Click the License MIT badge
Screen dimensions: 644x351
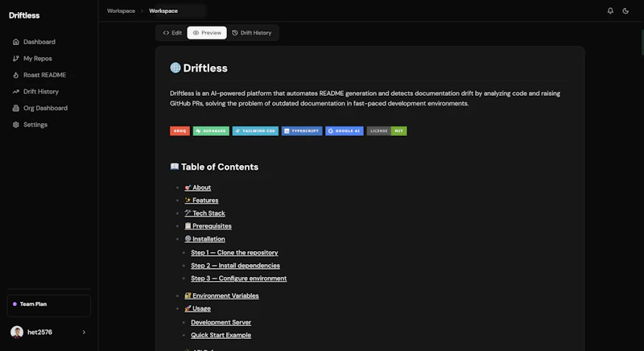tap(387, 131)
